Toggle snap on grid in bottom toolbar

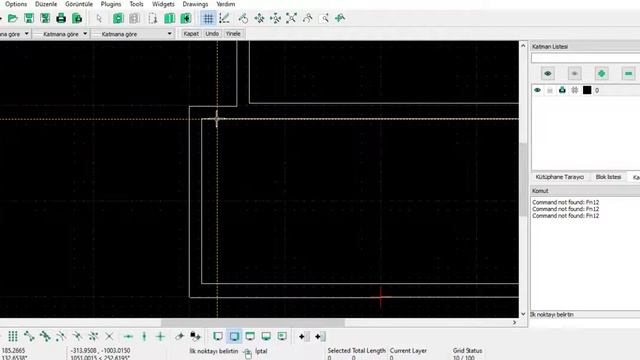[13, 336]
